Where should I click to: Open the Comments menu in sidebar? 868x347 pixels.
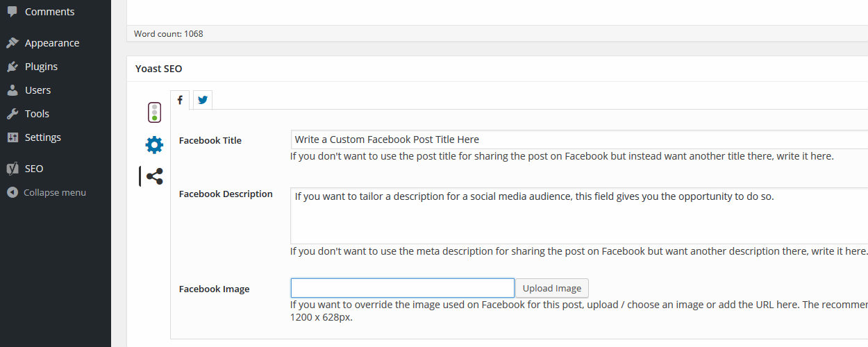click(x=56, y=12)
